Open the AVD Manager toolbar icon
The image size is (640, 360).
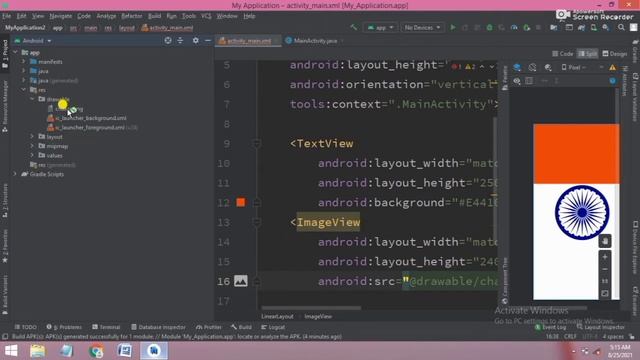(593, 27)
